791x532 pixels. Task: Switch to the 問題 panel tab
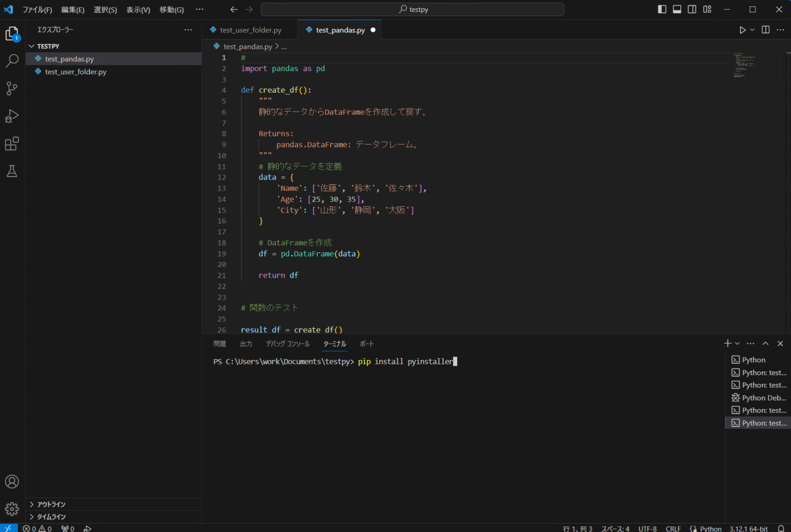(x=220, y=344)
